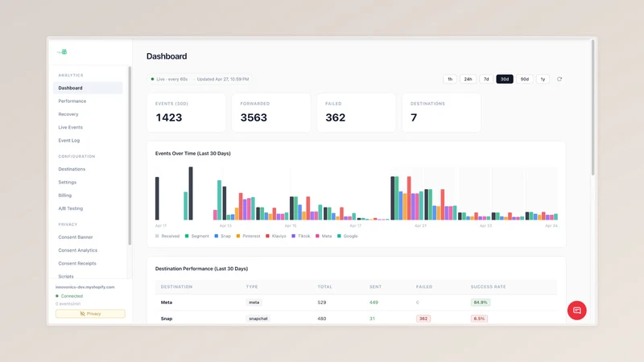Toggle the Pinterest legend series
This screenshot has height=362, width=644.
(248, 236)
